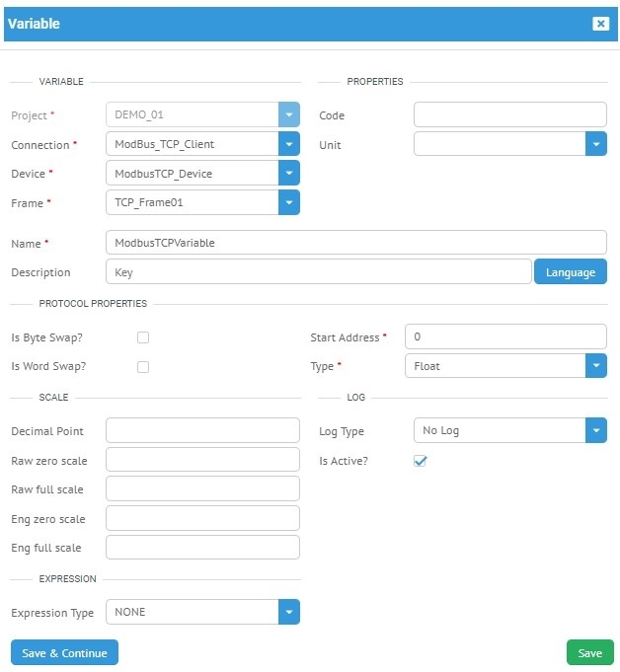Click the Project dropdown arrow
Image resolution: width=620 pixels, height=672 pixels.
[288, 114]
